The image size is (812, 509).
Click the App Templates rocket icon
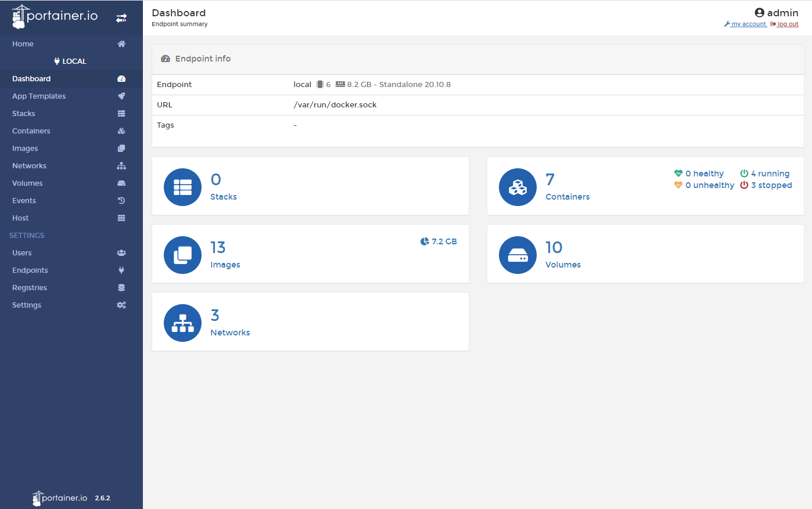click(x=121, y=96)
